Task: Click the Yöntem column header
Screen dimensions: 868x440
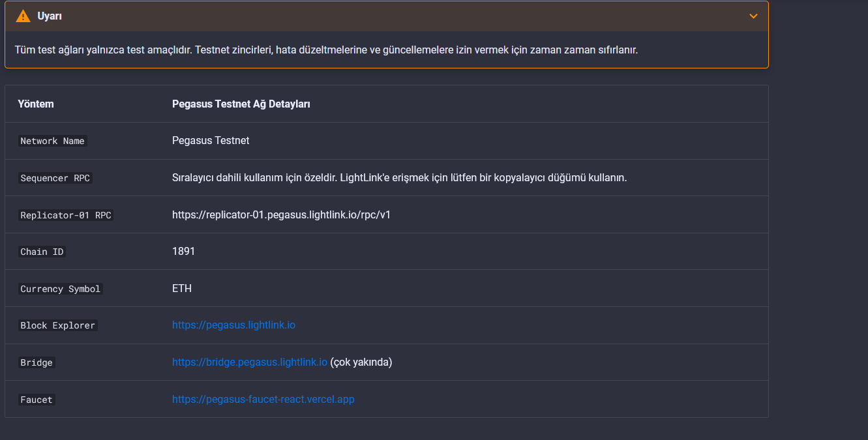Action: click(x=36, y=104)
